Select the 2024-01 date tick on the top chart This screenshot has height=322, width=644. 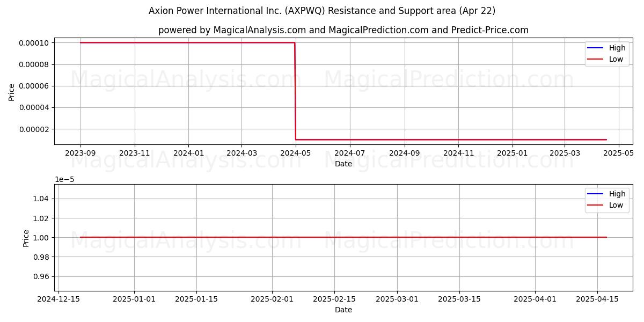[188, 152]
